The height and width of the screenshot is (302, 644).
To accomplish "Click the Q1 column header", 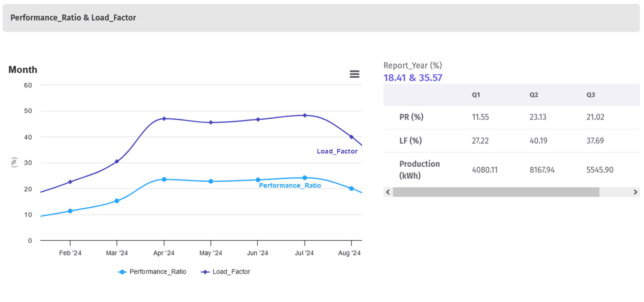I will click(476, 95).
